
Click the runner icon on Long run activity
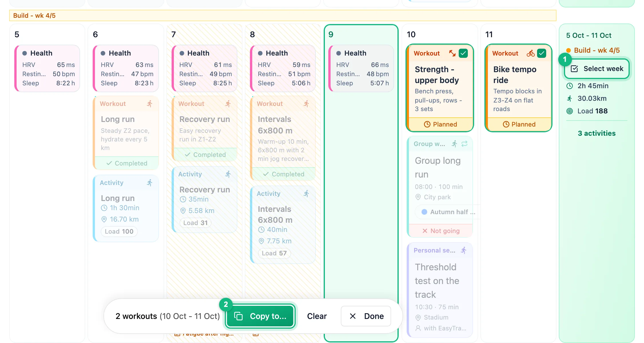coord(150,183)
